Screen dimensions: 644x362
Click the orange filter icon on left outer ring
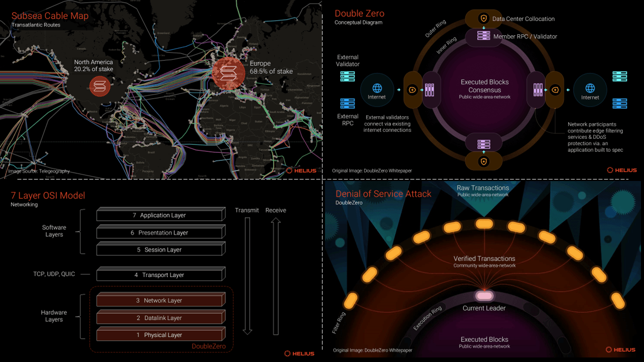[413, 90]
